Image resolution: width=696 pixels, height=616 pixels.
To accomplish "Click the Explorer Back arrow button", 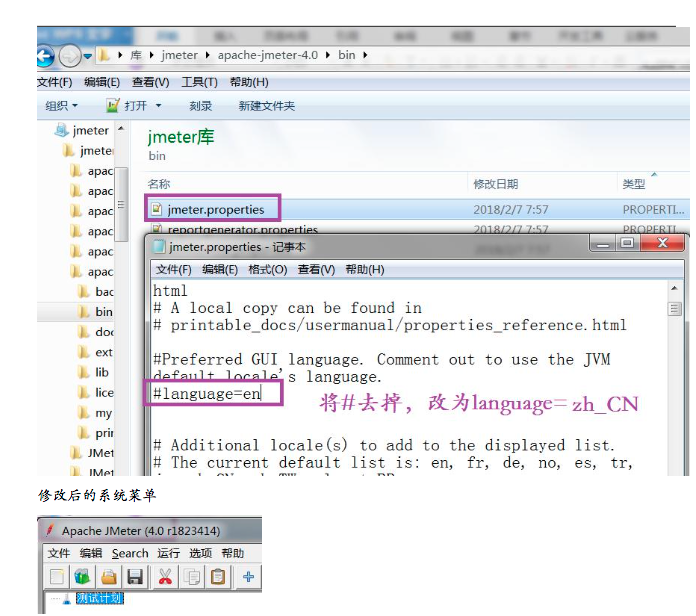I will [45, 56].
